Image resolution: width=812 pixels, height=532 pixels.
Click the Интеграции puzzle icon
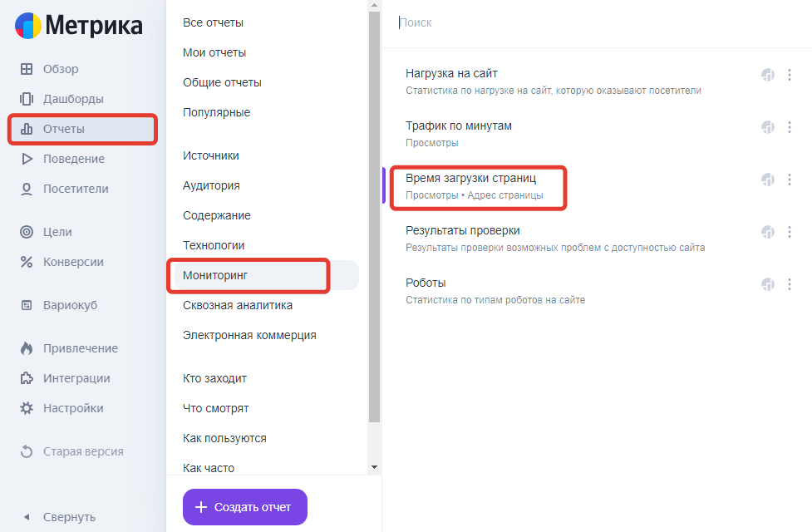coord(27,378)
